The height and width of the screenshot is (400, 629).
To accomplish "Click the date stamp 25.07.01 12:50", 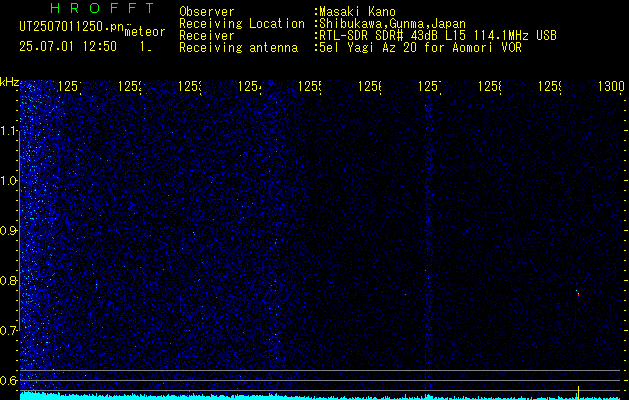I will coord(68,47).
